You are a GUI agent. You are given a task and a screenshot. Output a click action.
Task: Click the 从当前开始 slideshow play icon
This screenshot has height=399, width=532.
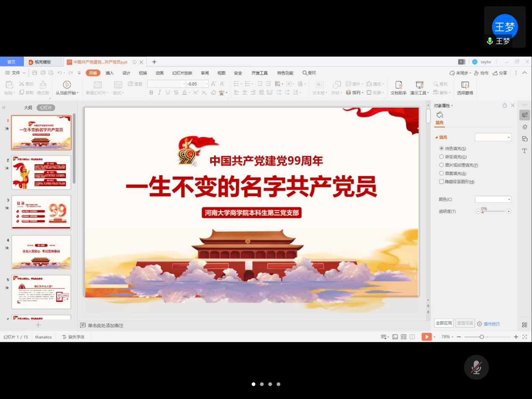point(67,85)
